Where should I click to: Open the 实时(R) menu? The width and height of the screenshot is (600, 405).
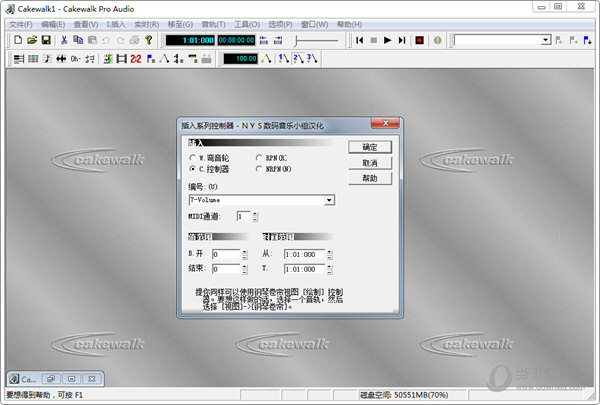pyautogui.click(x=147, y=24)
